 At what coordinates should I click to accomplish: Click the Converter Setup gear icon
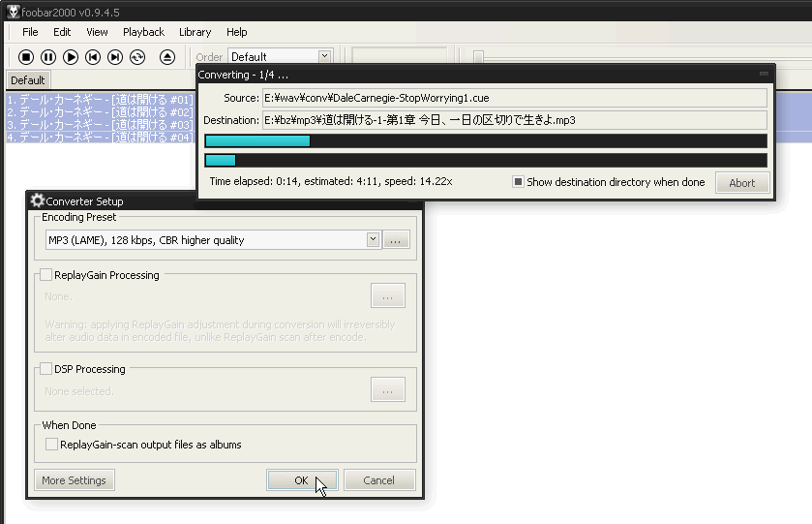(x=38, y=200)
